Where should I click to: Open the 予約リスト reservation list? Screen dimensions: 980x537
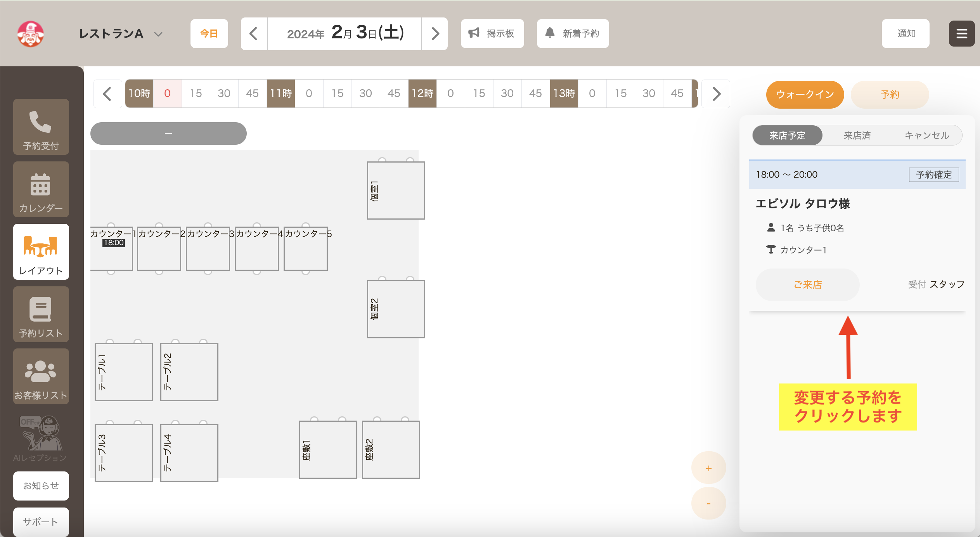click(41, 314)
